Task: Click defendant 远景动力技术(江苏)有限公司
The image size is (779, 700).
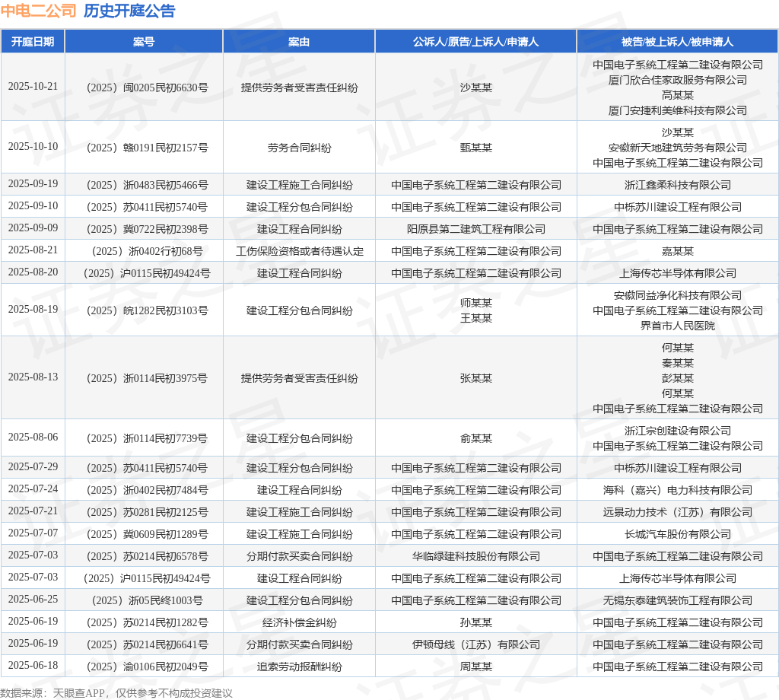Action: pyautogui.click(x=678, y=512)
